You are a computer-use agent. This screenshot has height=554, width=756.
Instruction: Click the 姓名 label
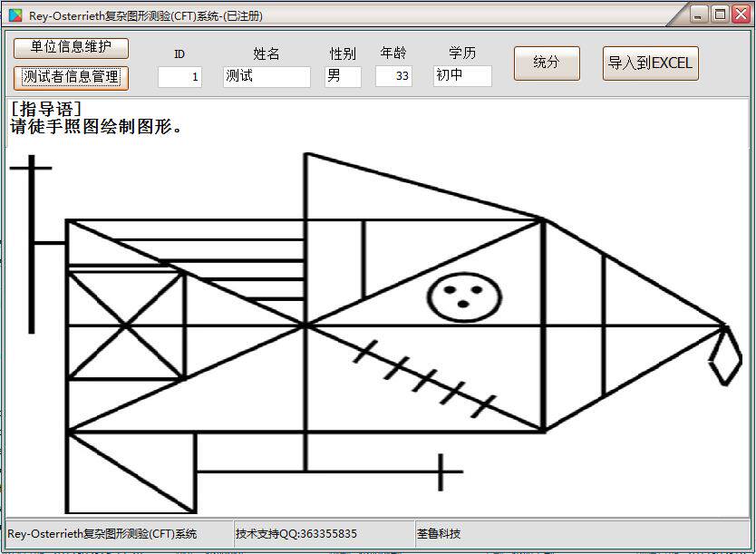267,53
